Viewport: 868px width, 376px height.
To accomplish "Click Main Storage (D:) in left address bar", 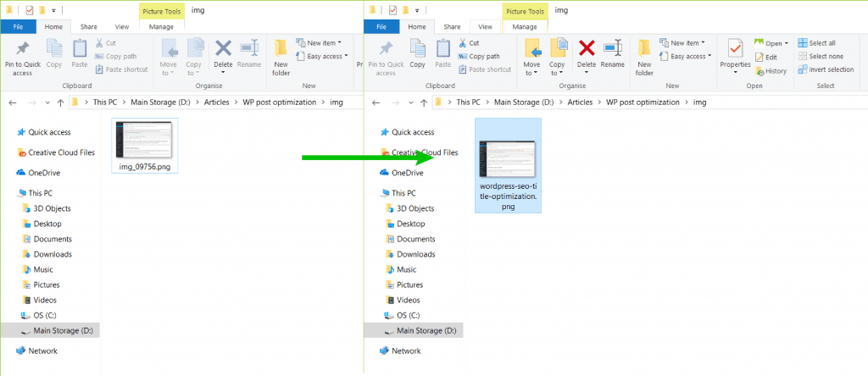I will click(160, 102).
